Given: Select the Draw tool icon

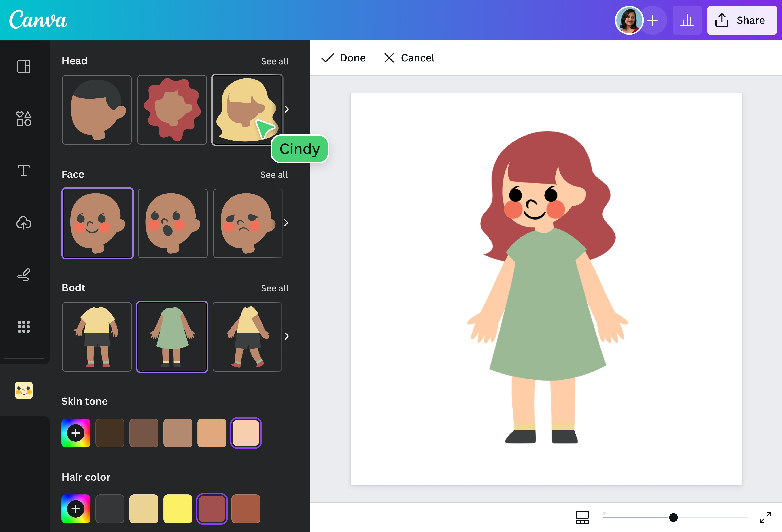Looking at the screenshot, I should tap(24, 275).
